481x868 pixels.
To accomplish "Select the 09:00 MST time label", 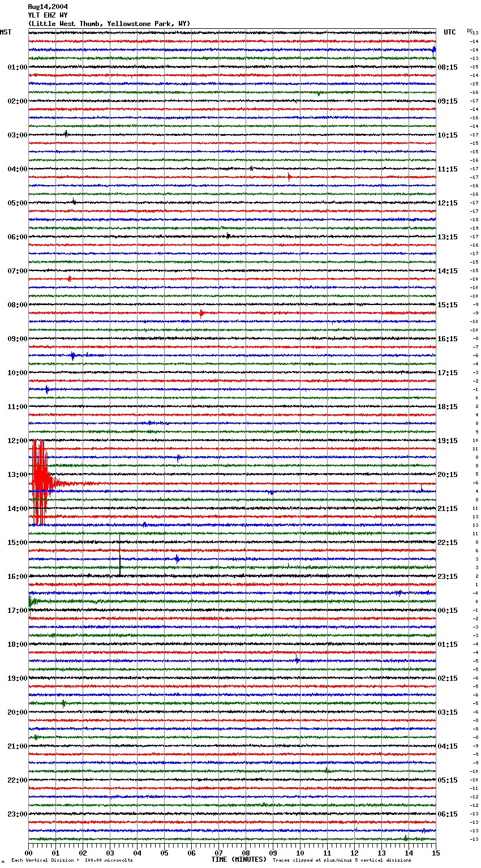I will (x=18, y=339).
